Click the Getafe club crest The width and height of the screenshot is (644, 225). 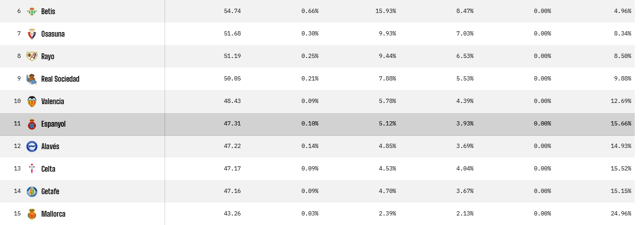[x=32, y=191]
